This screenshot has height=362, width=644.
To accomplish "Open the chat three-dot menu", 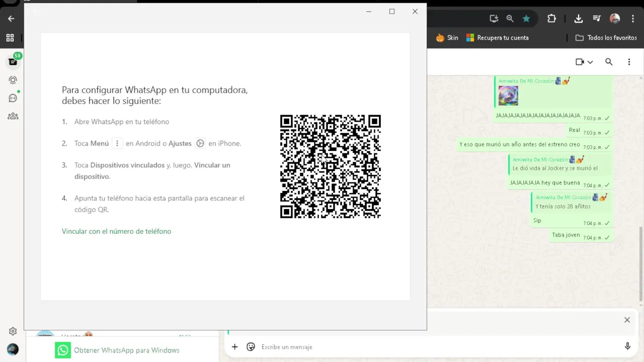I will tap(629, 62).
